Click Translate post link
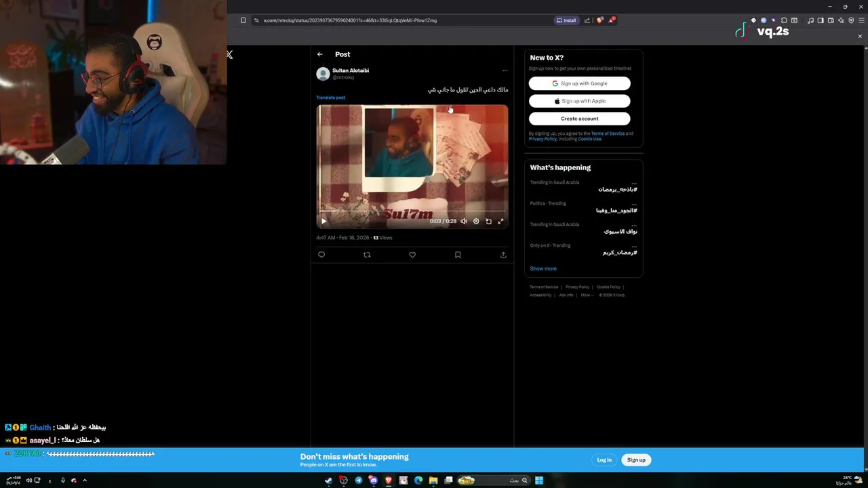 pos(330,98)
